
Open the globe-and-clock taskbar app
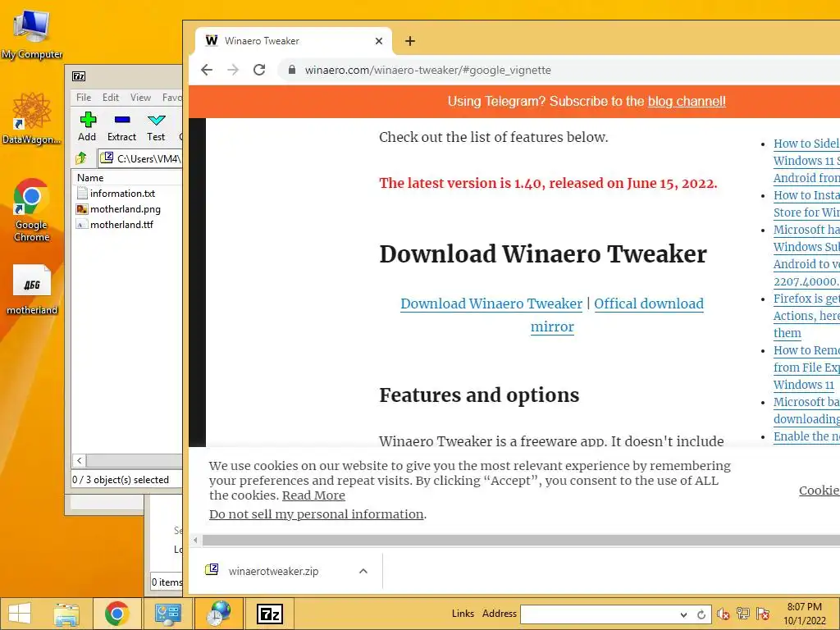pyautogui.click(x=218, y=614)
